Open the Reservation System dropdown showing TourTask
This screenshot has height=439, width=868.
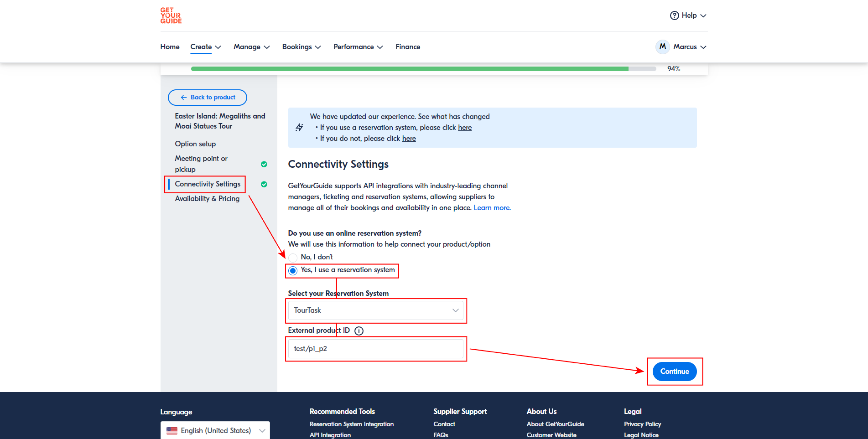tap(376, 310)
